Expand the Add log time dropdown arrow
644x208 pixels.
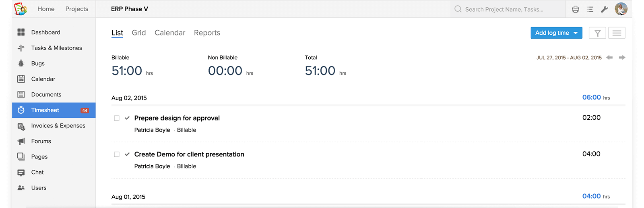pyautogui.click(x=576, y=33)
